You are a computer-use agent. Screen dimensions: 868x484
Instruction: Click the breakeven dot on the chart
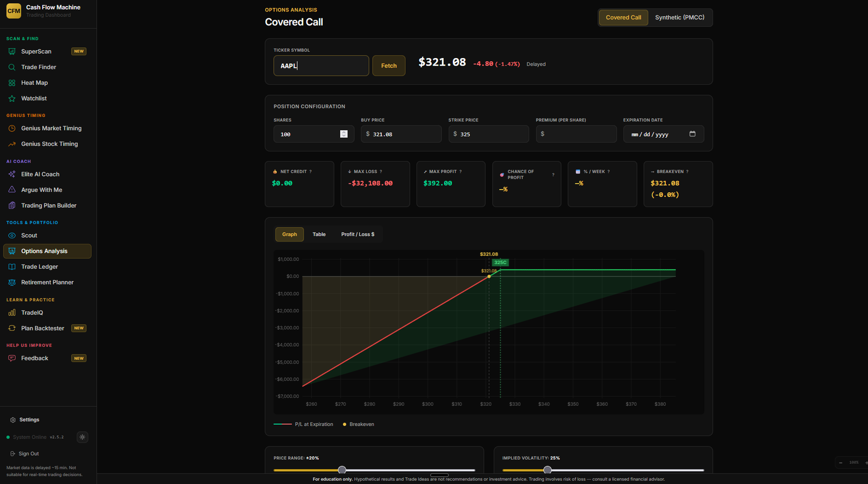489,277
